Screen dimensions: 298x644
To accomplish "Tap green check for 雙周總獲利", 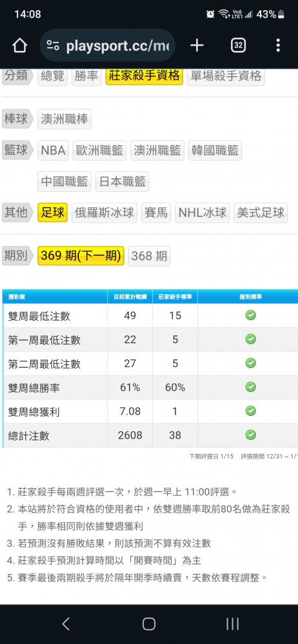I will pyautogui.click(x=250, y=411).
